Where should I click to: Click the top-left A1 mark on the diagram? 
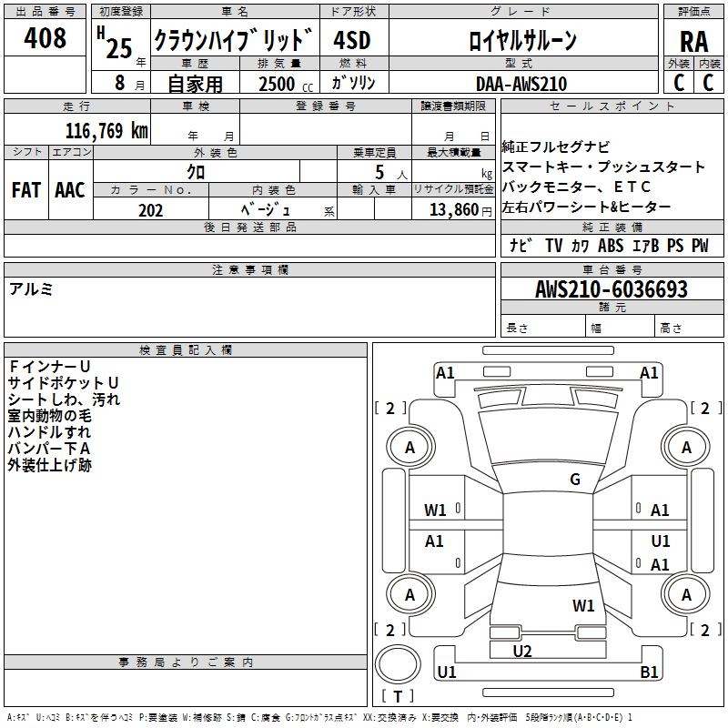[x=445, y=372]
